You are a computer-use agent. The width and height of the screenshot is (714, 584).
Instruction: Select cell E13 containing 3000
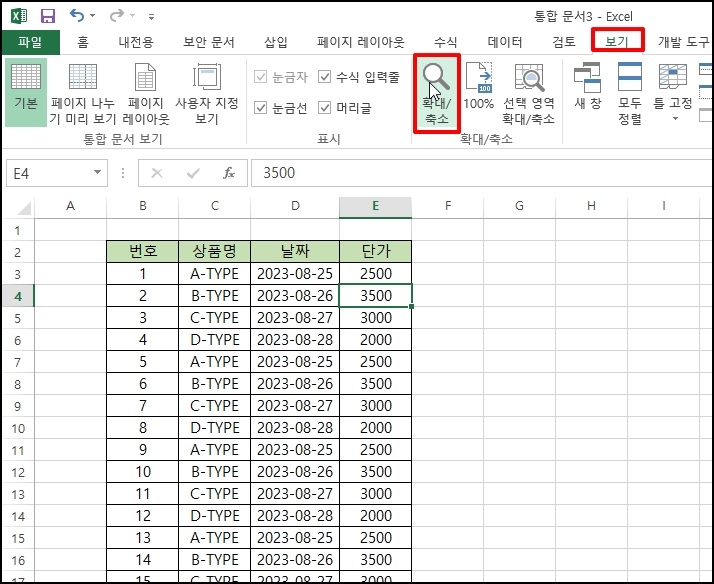[x=376, y=494]
